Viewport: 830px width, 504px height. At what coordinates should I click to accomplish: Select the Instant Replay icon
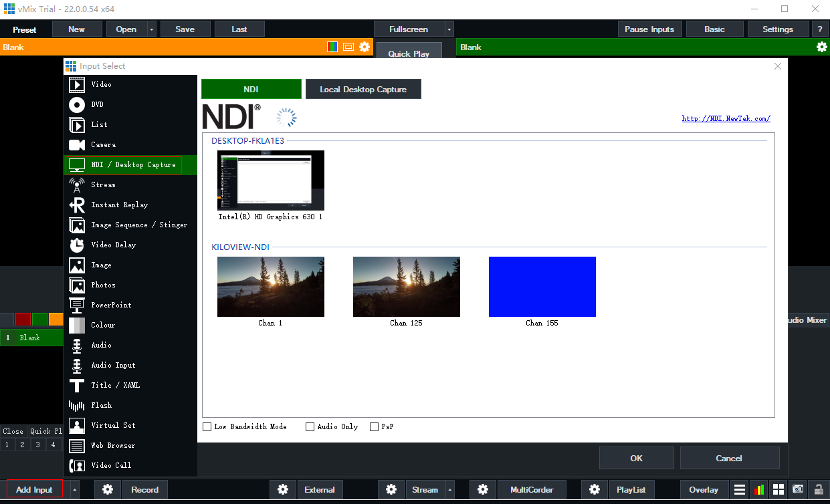click(77, 205)
